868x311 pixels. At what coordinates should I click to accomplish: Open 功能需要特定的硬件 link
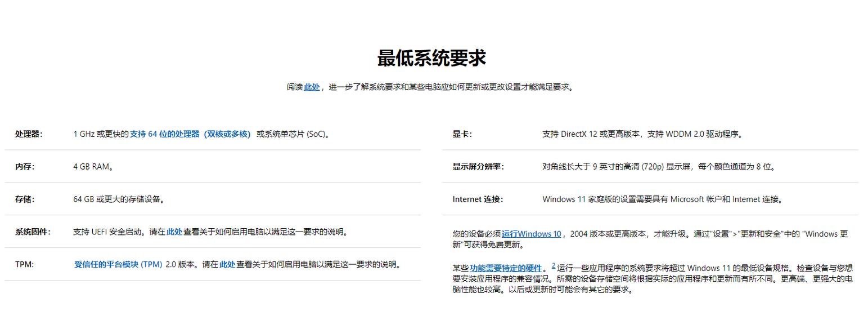(x=506, y=268)
